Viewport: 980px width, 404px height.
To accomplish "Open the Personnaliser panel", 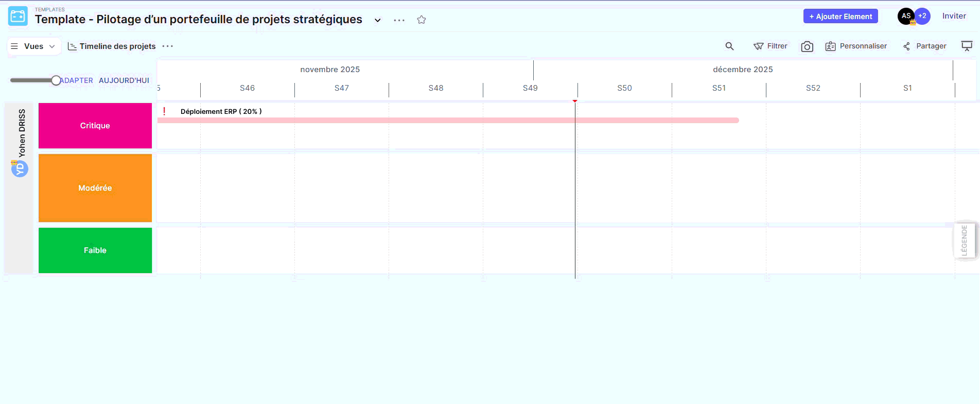I will 856,46.
